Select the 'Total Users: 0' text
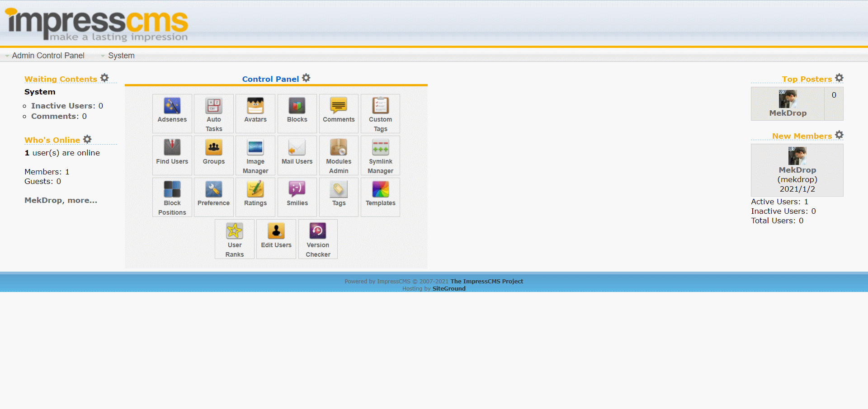Screen dimensions: 868x409 point(778,221)
